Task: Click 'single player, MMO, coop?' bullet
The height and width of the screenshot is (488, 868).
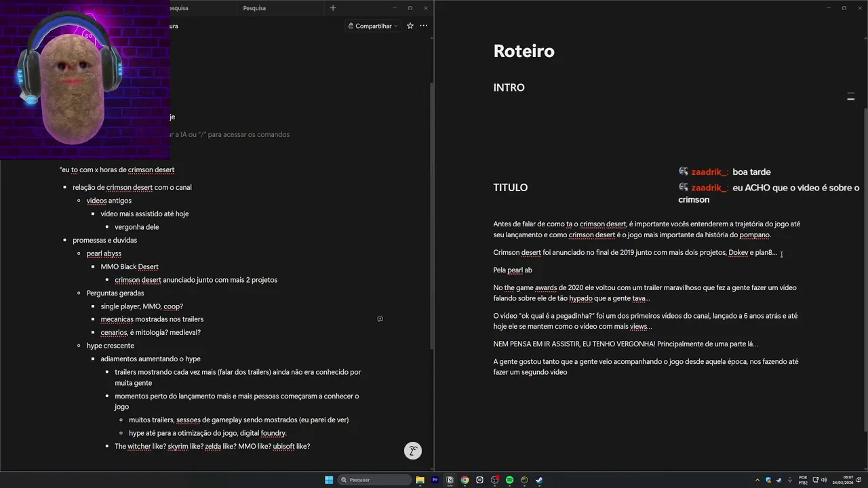Action: 142,306
